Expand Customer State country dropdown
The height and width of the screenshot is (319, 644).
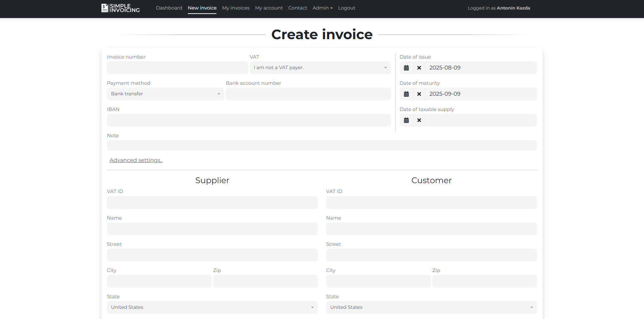click(x=432, y=307)
